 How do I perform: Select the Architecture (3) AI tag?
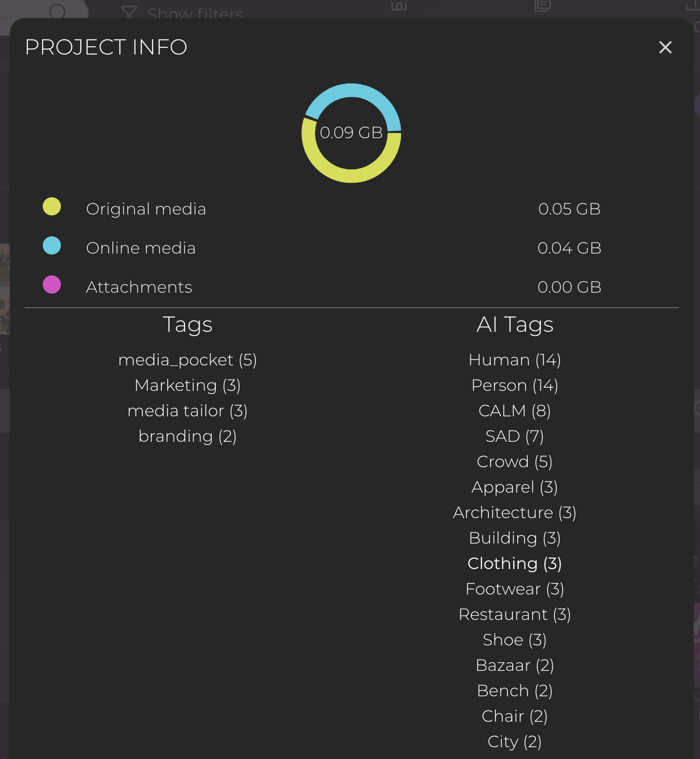515,513
